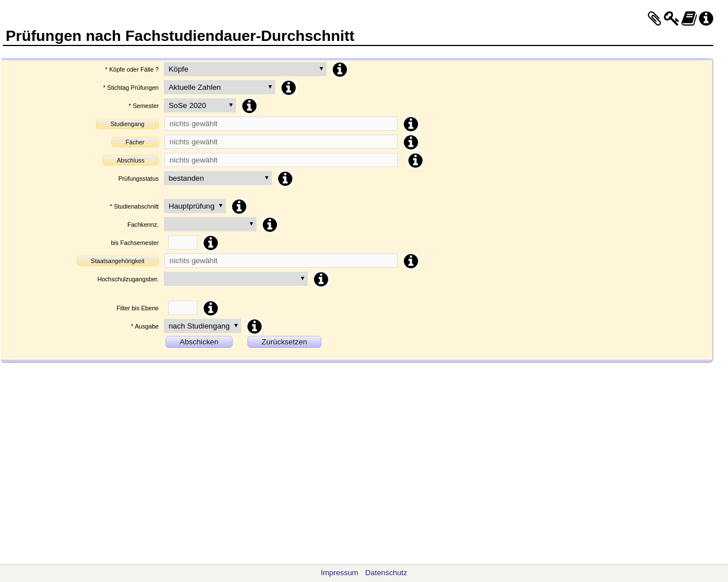Viewport: 728px width, 582px height.
Task: Click the Fächer 'nichts gewählt' field
Action: click(281, 142)
